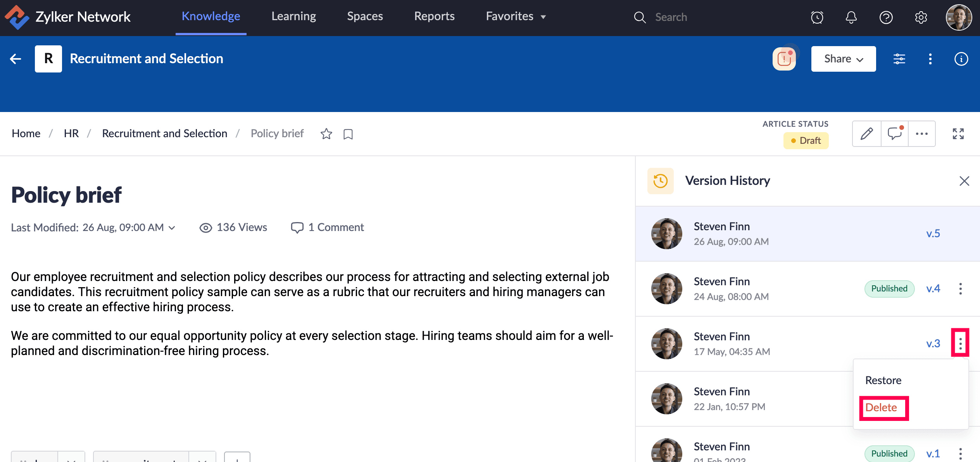Open the article comments icon
This screenshot has width=980, height=462.
pyautogui.click(x=895, y=134)
